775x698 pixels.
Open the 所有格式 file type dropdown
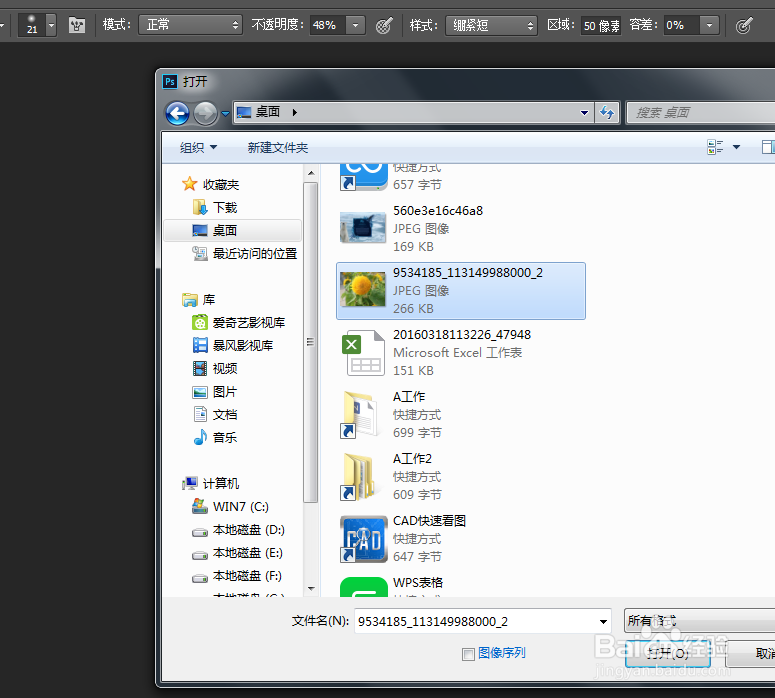click(x=699, y=620)
